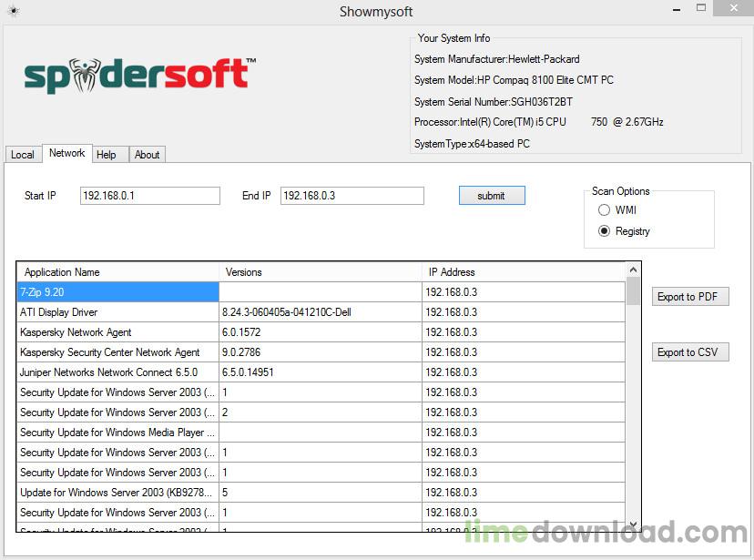The height and width of the screenshot is (560, 754).
Task: Click System Serial Number SGH036T2BT text
Action: click(x=494, y=102)
